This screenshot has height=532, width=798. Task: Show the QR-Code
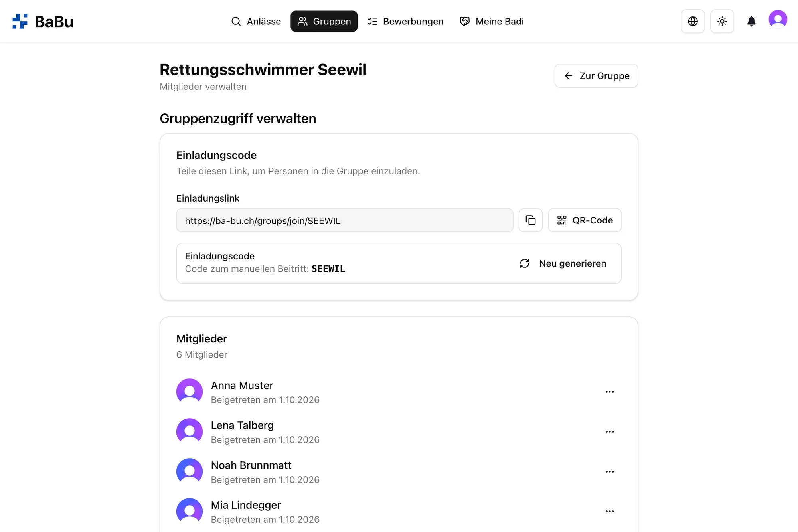(585, 220)
